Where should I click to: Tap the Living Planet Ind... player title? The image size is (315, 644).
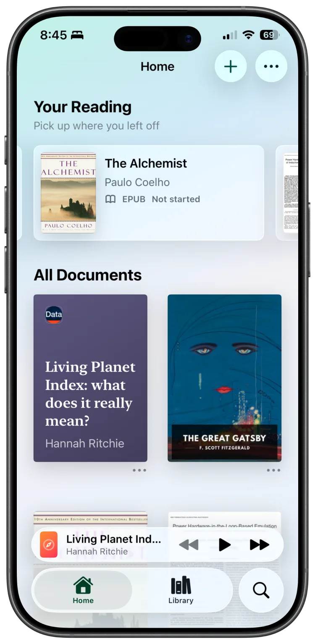(x=114, y=539)
